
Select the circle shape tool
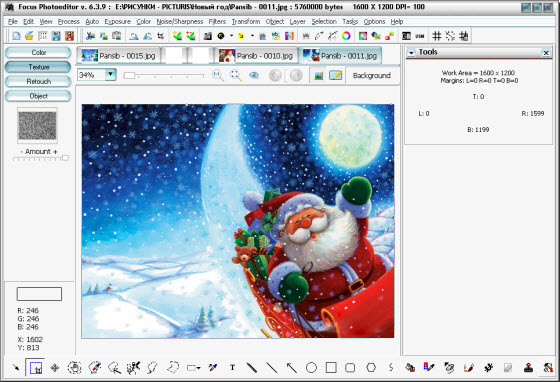[311, 368]
